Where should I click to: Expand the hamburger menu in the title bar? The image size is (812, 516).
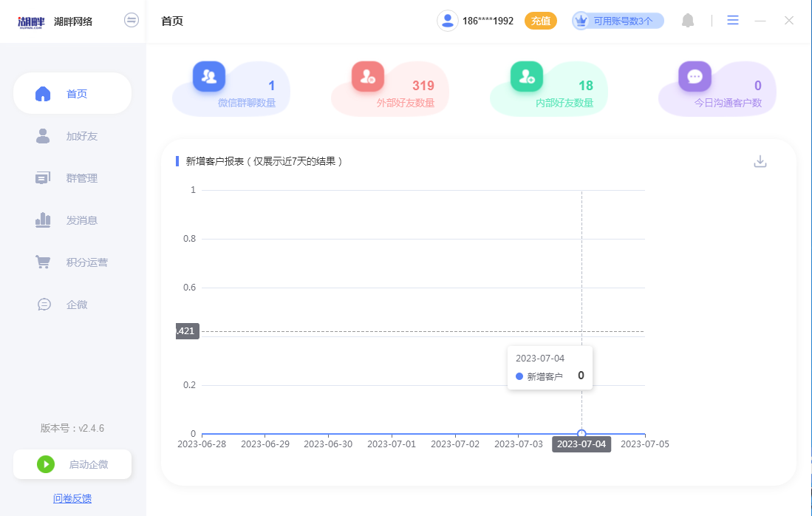[x=733, y=21]
